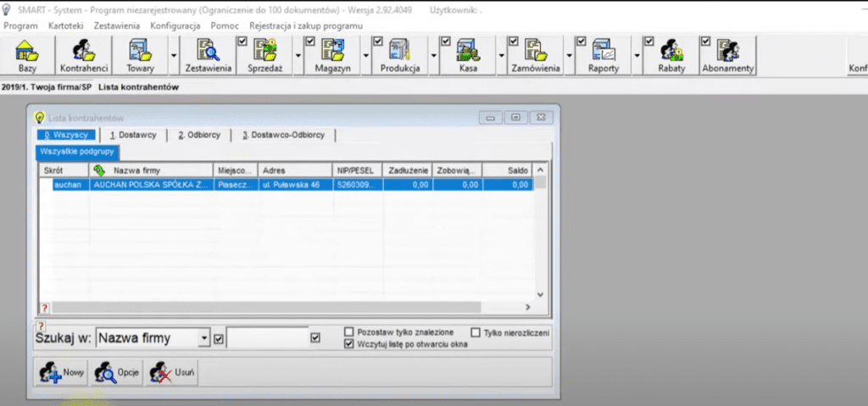The image size is (868, 406).
Task: Open the Magazyn module icon
Action: point(332,56)
